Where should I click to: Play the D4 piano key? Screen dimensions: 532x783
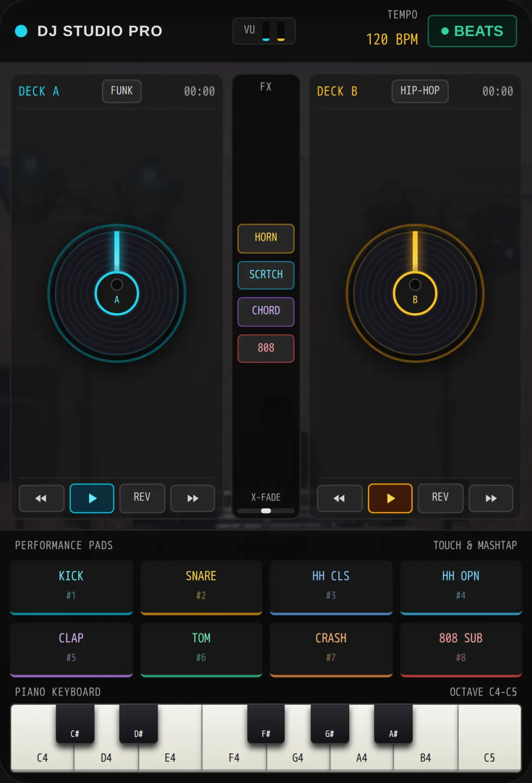pyautogui.click(x=106, y=757)
